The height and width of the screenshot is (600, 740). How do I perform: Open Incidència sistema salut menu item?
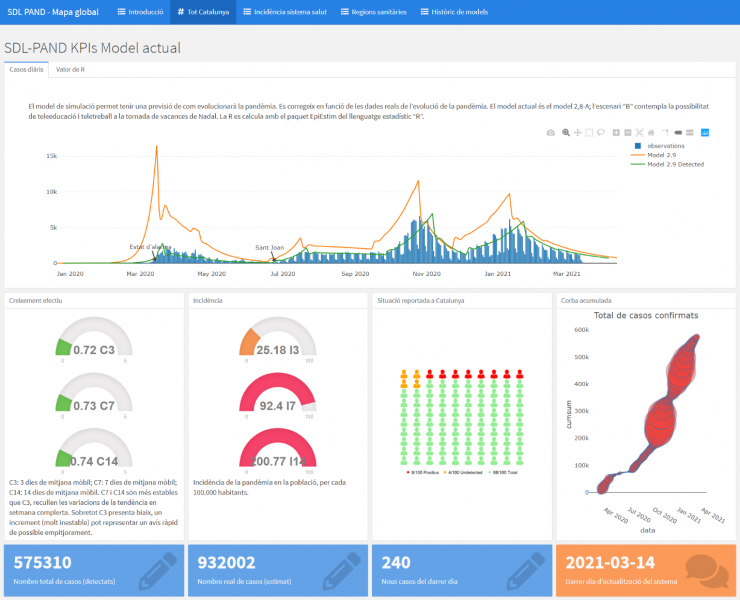coord(285,13)
